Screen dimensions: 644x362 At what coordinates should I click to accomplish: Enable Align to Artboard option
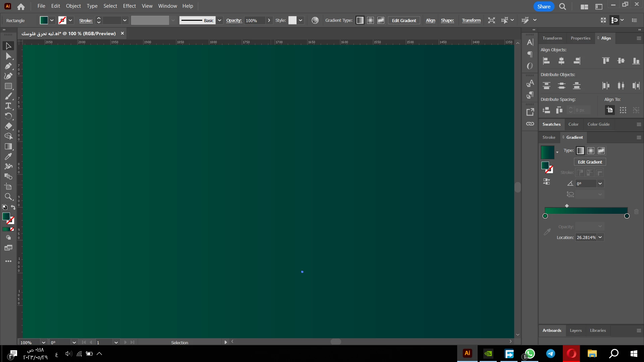[x=610, y=110]
